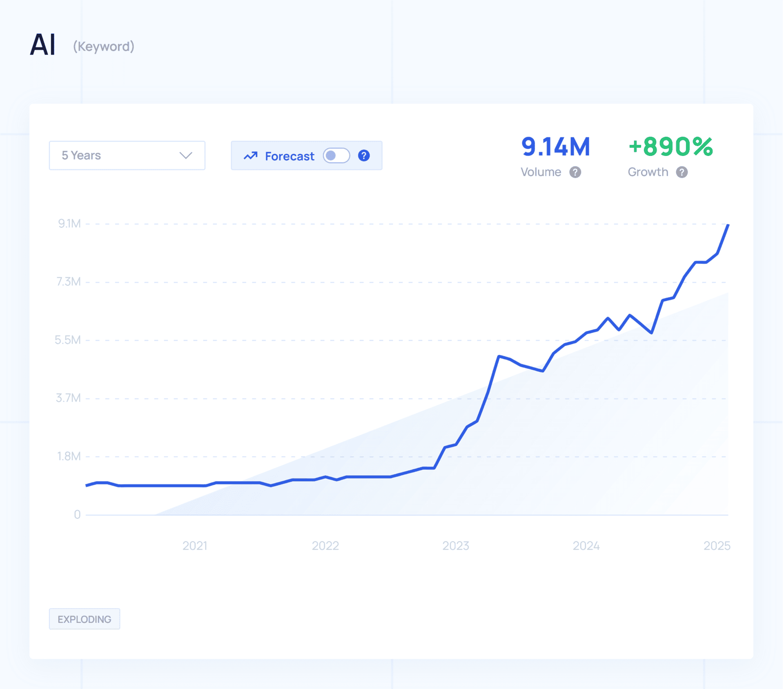The height and width of the screenshot is (689, 784).
Task: Click the Growth help question mark icon
Action: coord(682,172)
